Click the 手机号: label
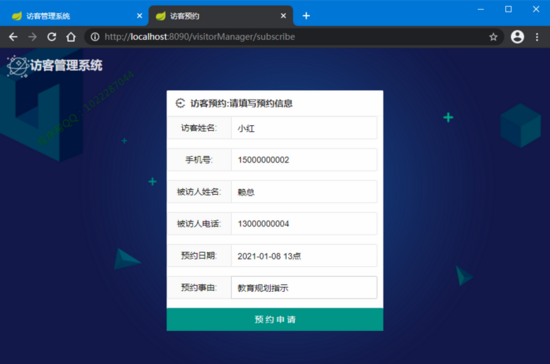 (199, 160)
